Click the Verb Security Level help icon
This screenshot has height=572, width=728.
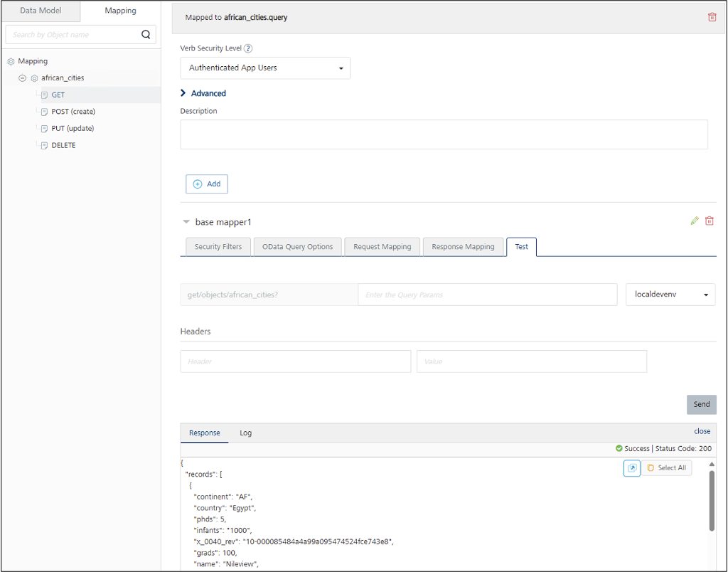pos(248,49)
